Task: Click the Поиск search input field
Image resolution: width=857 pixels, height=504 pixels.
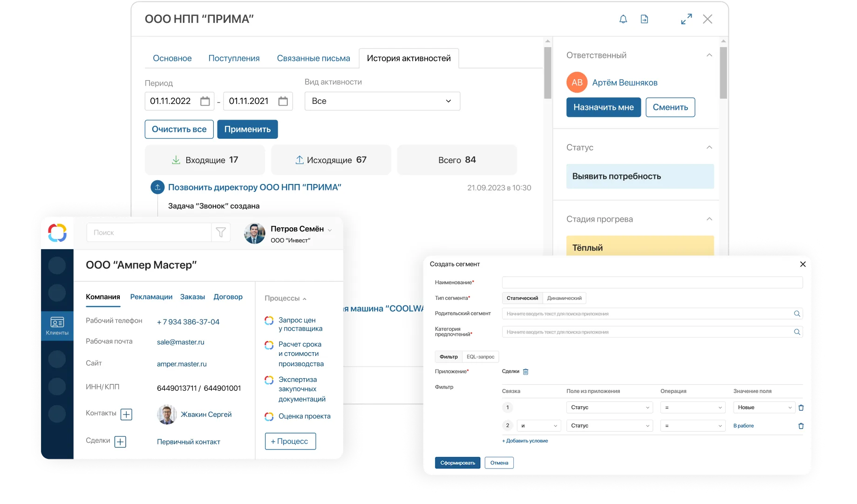Action: point(149,232)
